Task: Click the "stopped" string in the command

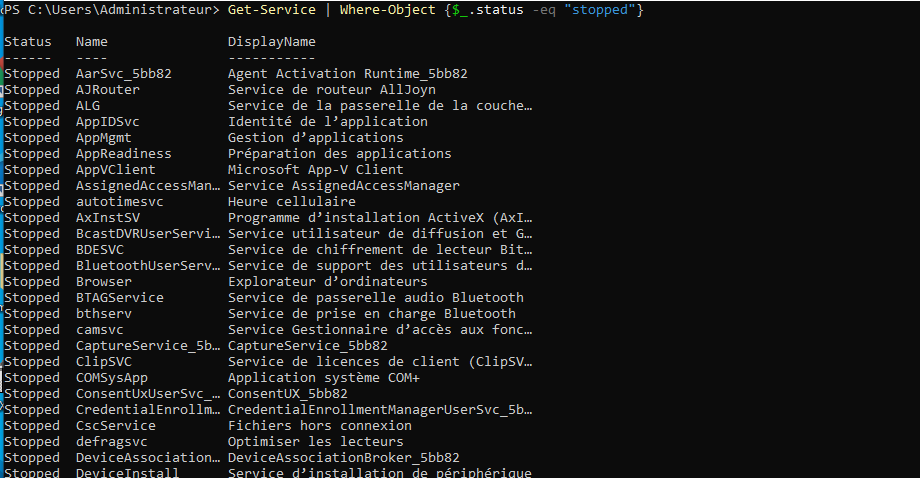Action: point(598,10)
